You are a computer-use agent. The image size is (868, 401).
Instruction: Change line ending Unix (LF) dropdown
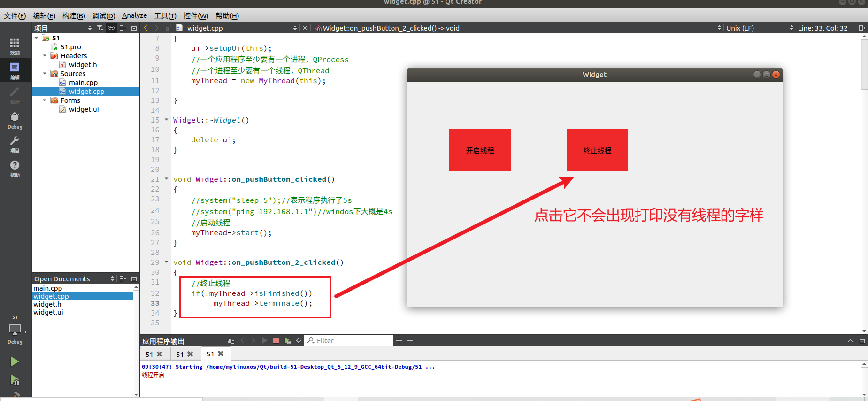(760, 28)
